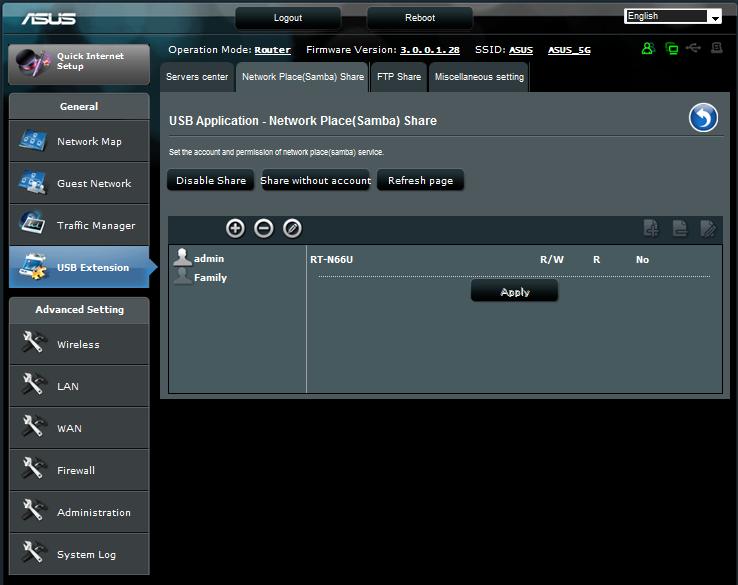This screenshot has width=738, height=585.
Task: Click the R/W permission column
Action: tap(552, 259)
